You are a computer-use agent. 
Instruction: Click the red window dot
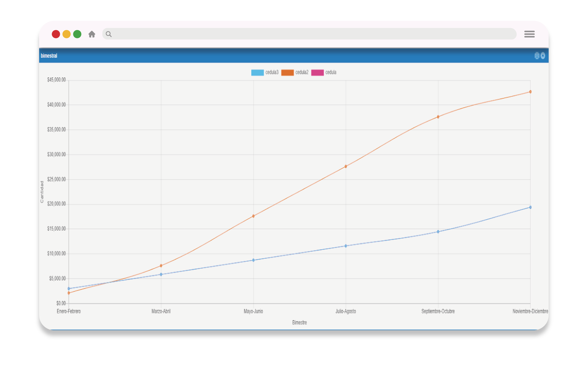(56, 34)
